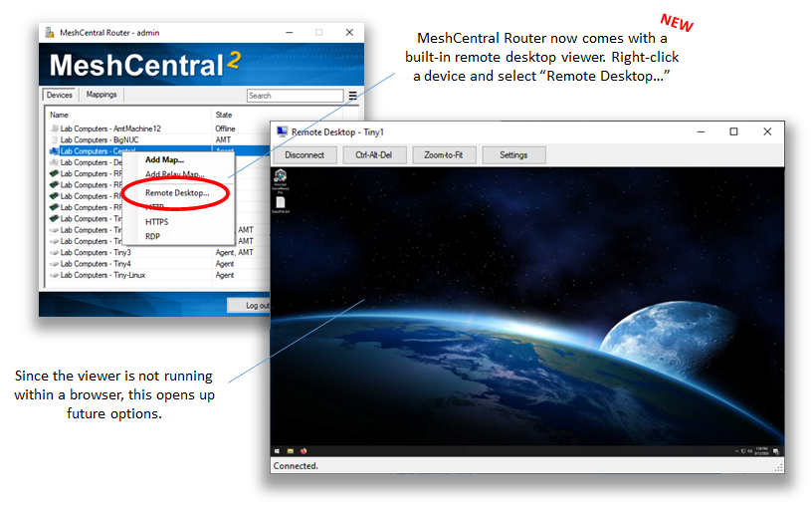Minimize the MeshCentral Router window
Viewport: 812px width, 508px height.
(x=290, y=32)
